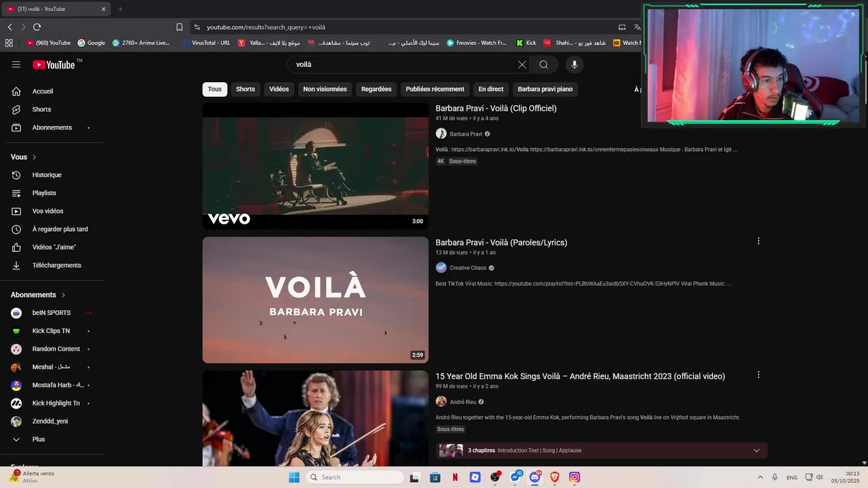Open the VirusTotal - URL bookmark

[206, 43]
